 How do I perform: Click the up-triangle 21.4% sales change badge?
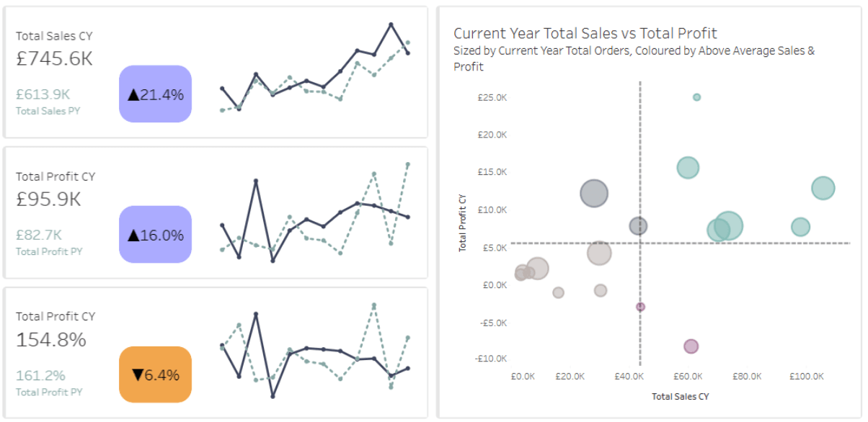pos(155,94)
